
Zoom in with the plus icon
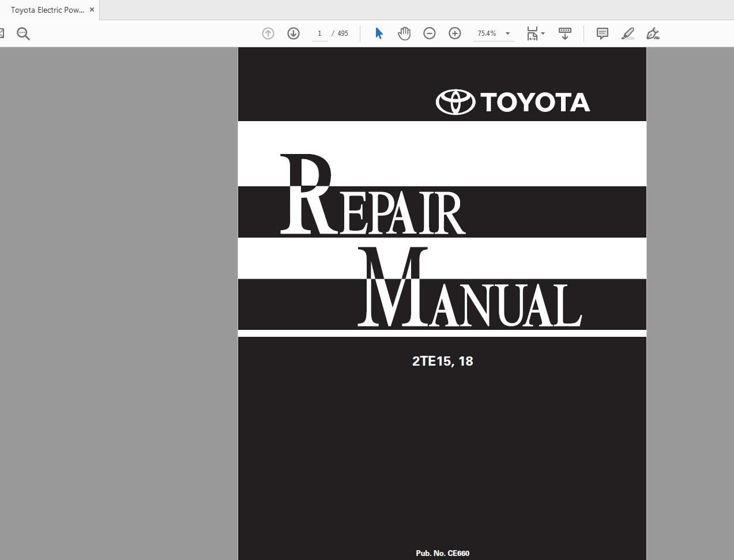(x=455, y=33)
